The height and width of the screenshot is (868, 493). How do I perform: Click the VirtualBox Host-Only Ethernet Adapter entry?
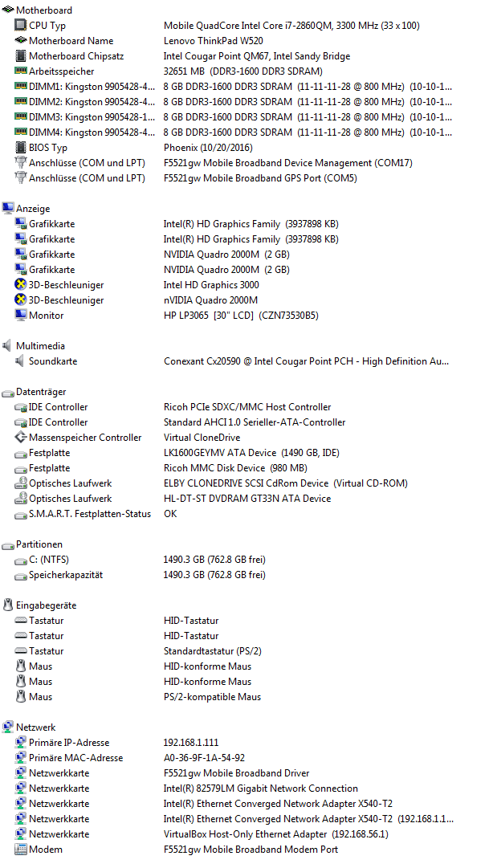(x=275, y=834)
